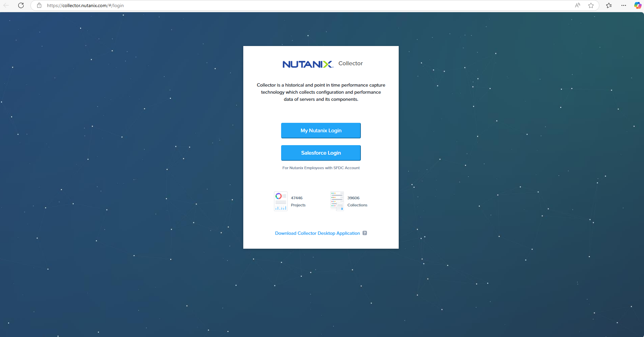The image size is (644, 337).
Task: Click the forward navigation arrow
Action: click(14, 5)
